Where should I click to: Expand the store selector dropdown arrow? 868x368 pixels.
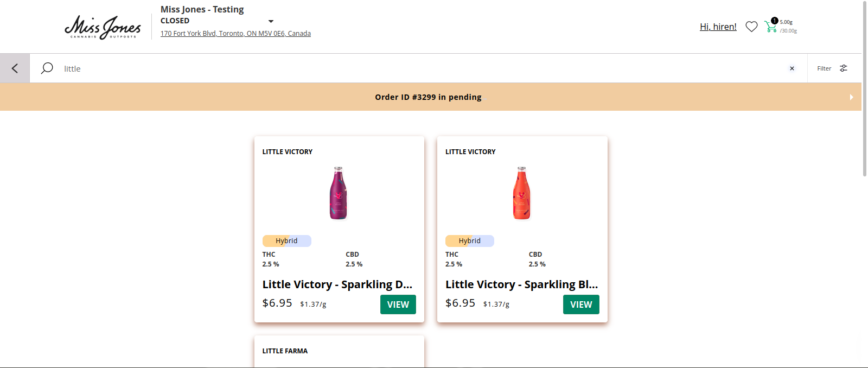click(x=271, y=21)
